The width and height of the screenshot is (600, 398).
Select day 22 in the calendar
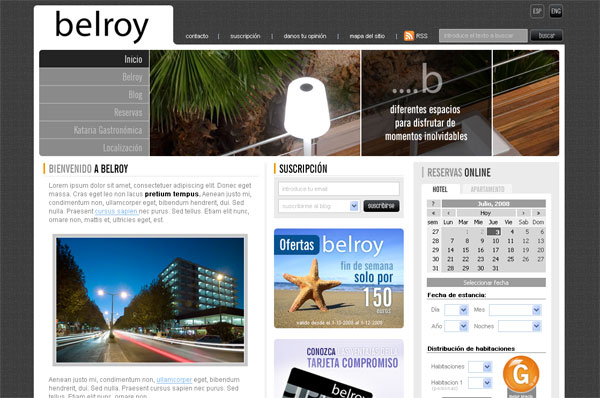pos(465,259)
